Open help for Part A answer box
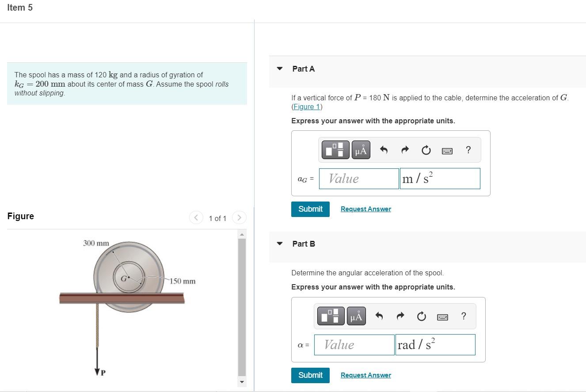Viewport: 586px width, 392px height. 468,150
